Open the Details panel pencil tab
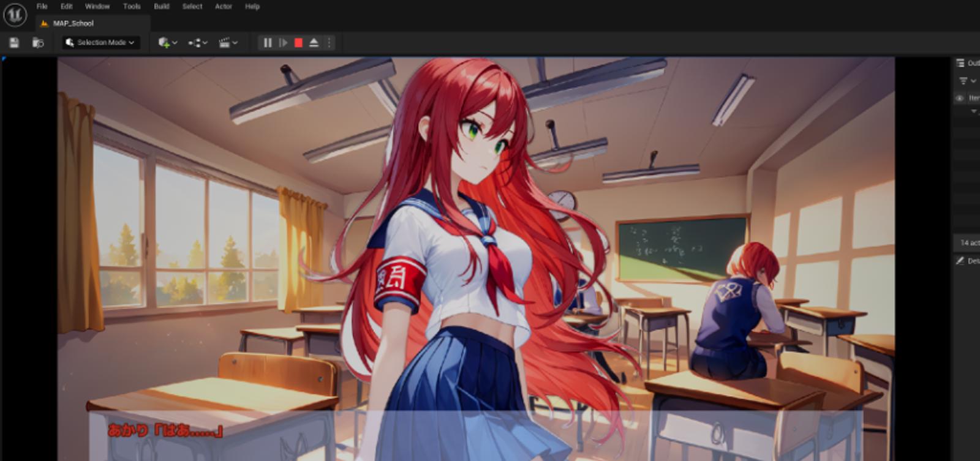The width and height of the screenshot is (980, 461). (x=960, y=261)
